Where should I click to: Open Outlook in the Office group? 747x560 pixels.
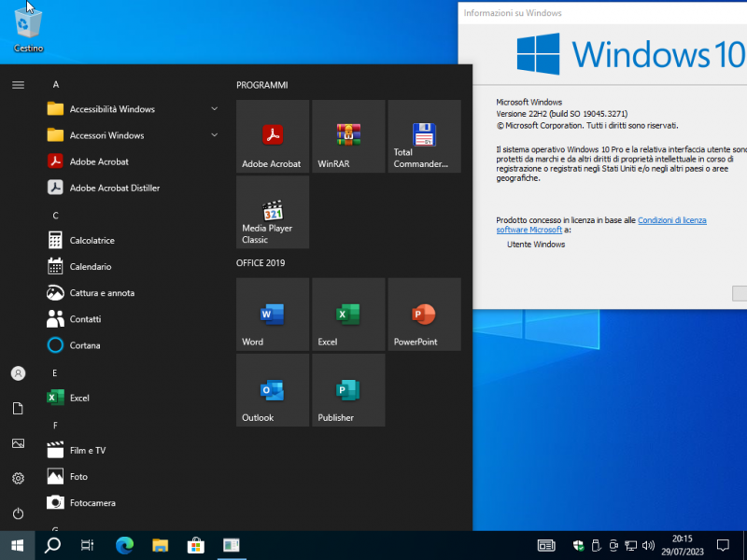272,389
